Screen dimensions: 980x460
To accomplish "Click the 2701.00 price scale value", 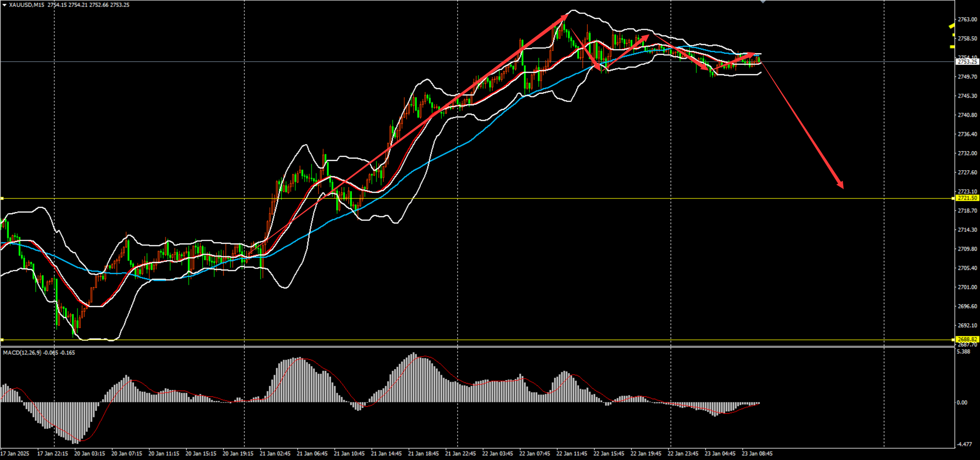I will 967,287.
